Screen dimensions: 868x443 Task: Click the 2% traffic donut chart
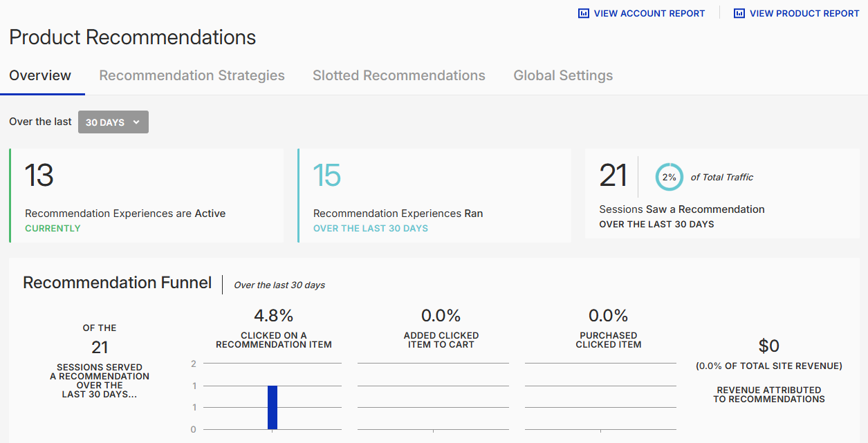[x=669, y=177]
